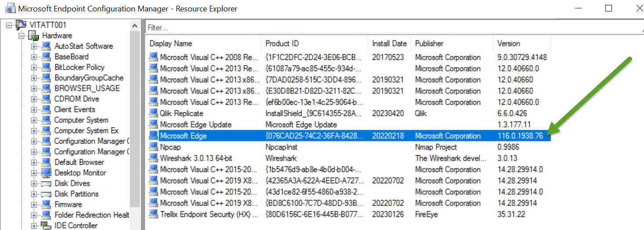This screenshot has width=644, height=230.
Task: Expand the CDROM Drive node
Action: tap(34, 99)
